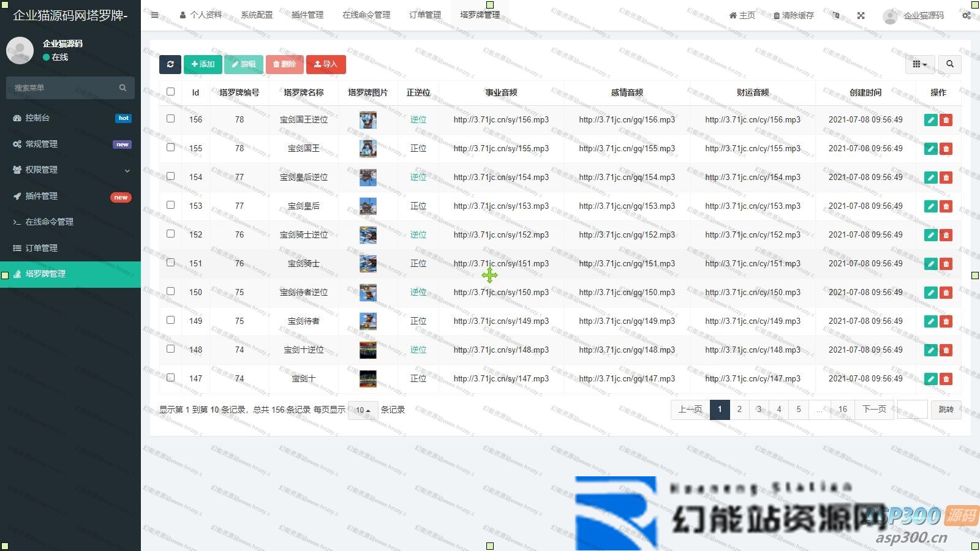Go to page 2 in pagination

click(739, 410)
